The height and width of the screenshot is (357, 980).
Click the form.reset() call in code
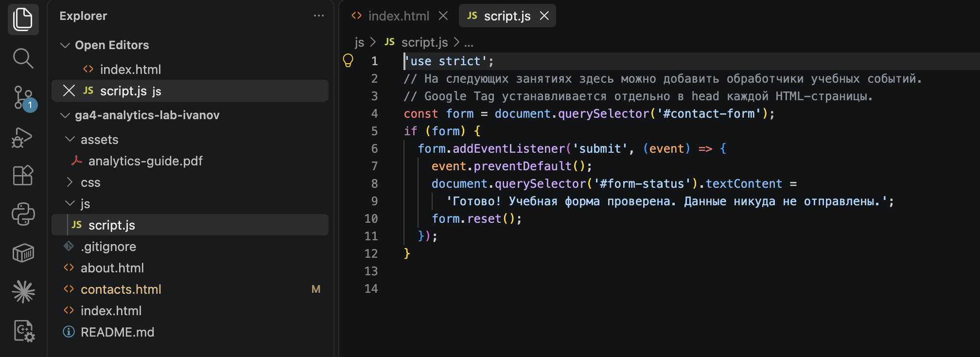click(477, 219)
